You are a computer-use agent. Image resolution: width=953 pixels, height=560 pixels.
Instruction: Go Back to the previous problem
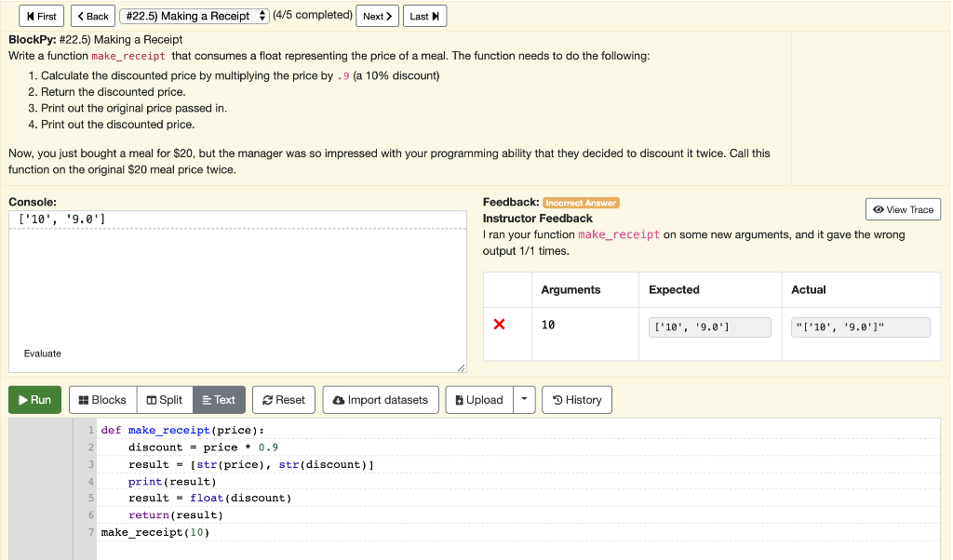click(93, 17)
